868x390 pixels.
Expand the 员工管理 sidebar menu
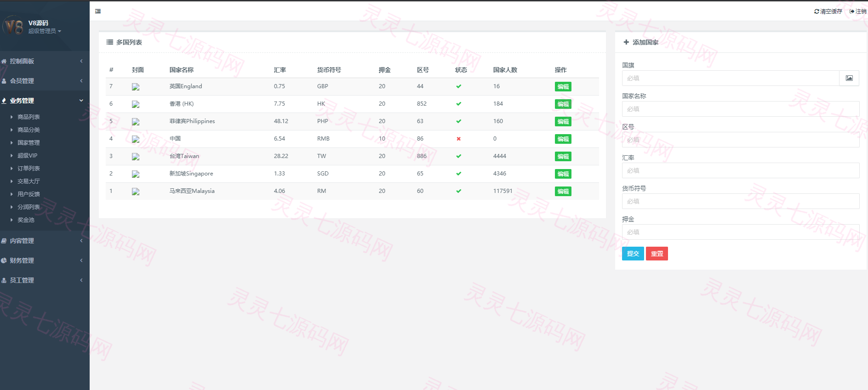point(45,280)
